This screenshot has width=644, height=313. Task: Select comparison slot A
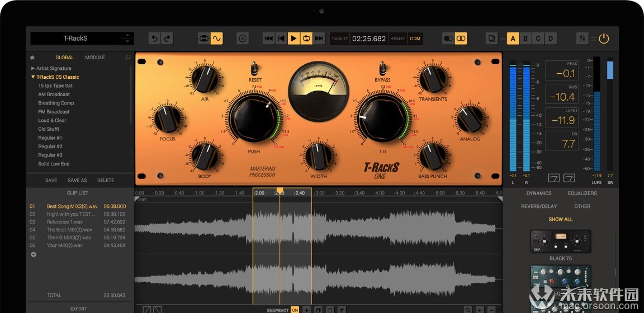click(x=513, y=39)
